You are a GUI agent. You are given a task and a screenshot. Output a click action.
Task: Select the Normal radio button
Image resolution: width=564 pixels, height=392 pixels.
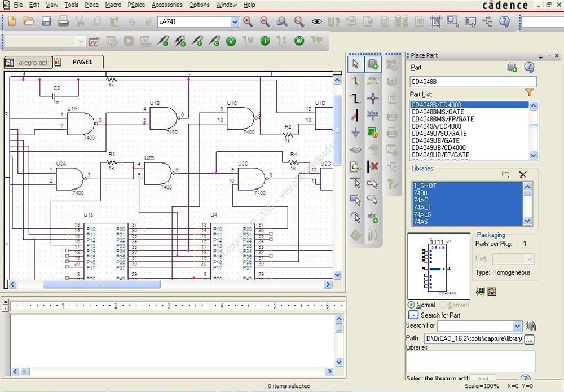point(411,305)
